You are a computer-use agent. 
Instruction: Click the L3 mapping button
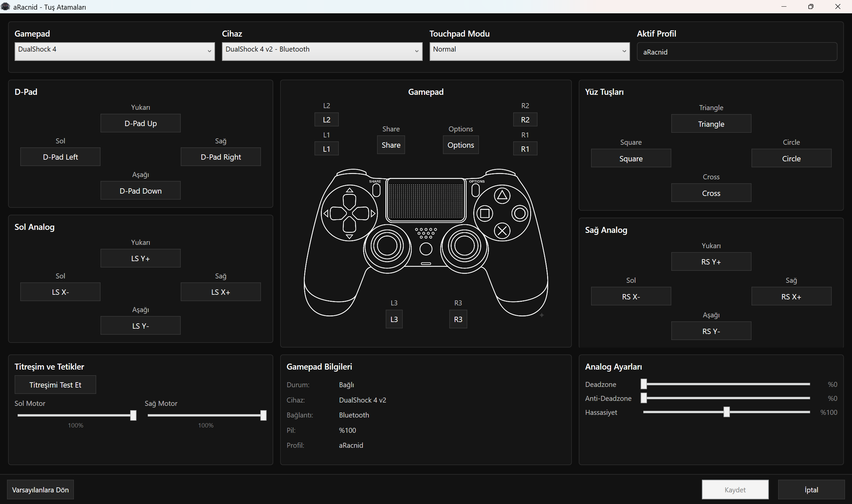[x=394, y=319]
